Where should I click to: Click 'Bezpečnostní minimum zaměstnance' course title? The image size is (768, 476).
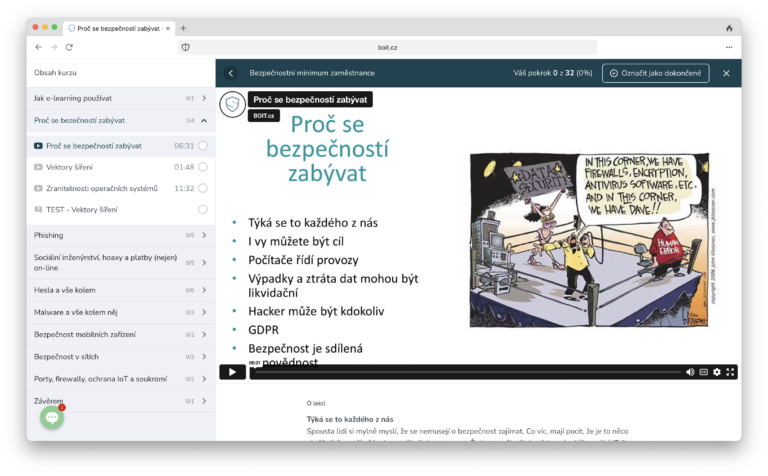tap(312, 73)
